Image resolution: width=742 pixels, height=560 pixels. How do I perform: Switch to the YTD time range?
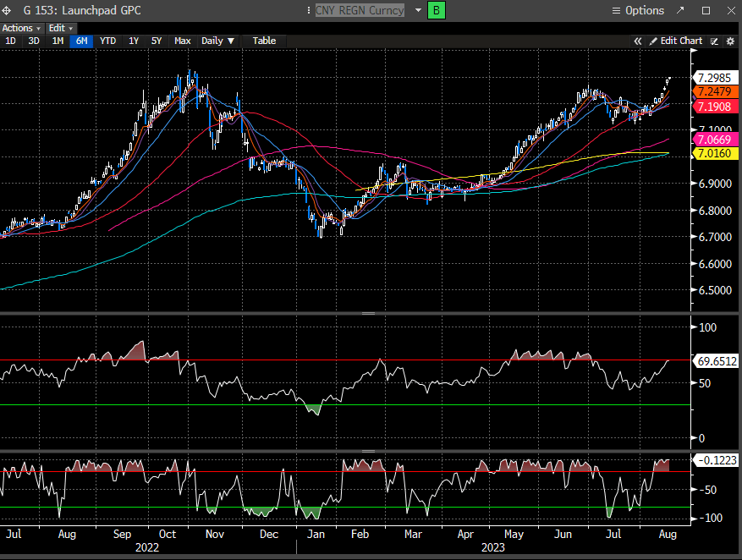tap(107, 41)
